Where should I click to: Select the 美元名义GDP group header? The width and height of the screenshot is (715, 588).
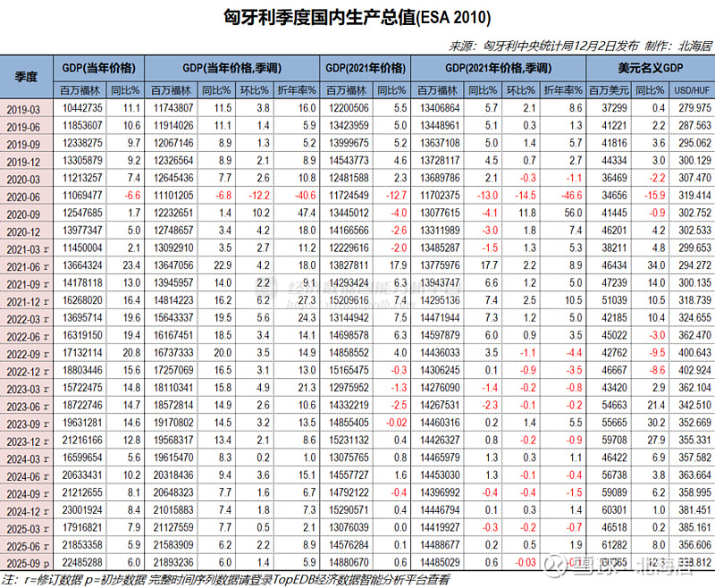pyautogui.click(x=651, y=69)
